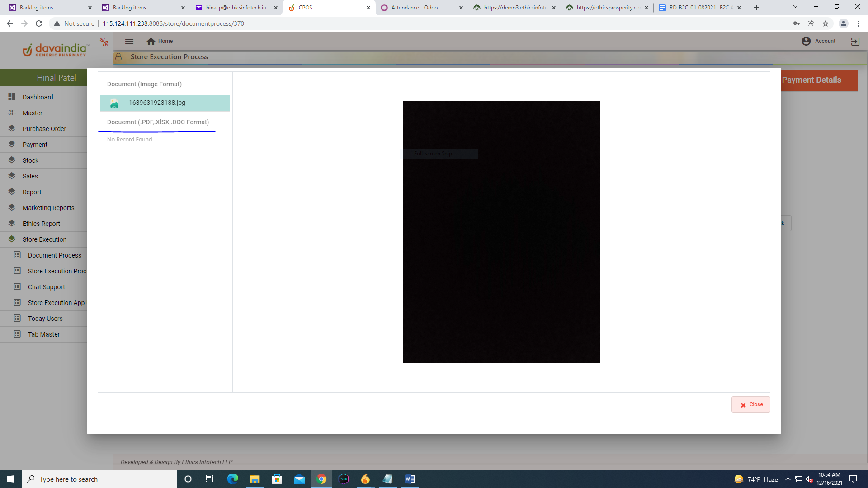Image resolution: width=868 pixels, height=488 pixels.
Task: Open Word from the Windows taskbar
Action: click(x=410, y=479)
